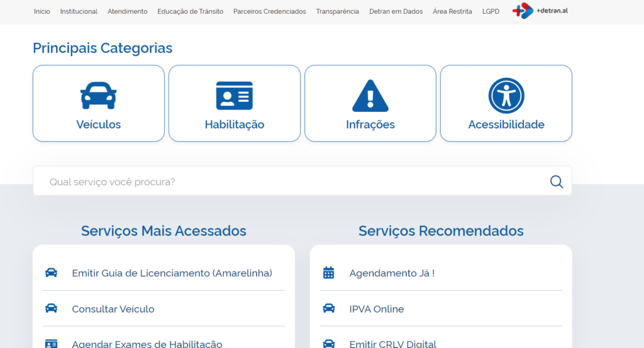Open the Área Restrita page

click(452, 11)
